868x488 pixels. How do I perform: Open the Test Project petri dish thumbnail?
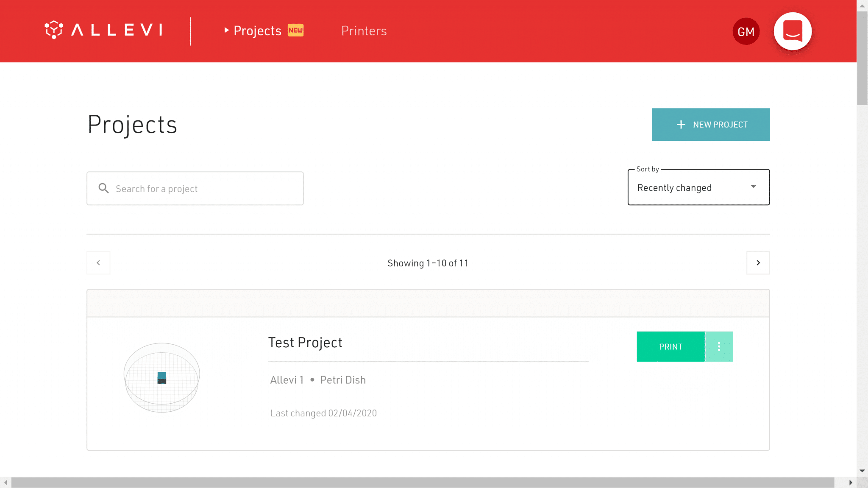161,377
